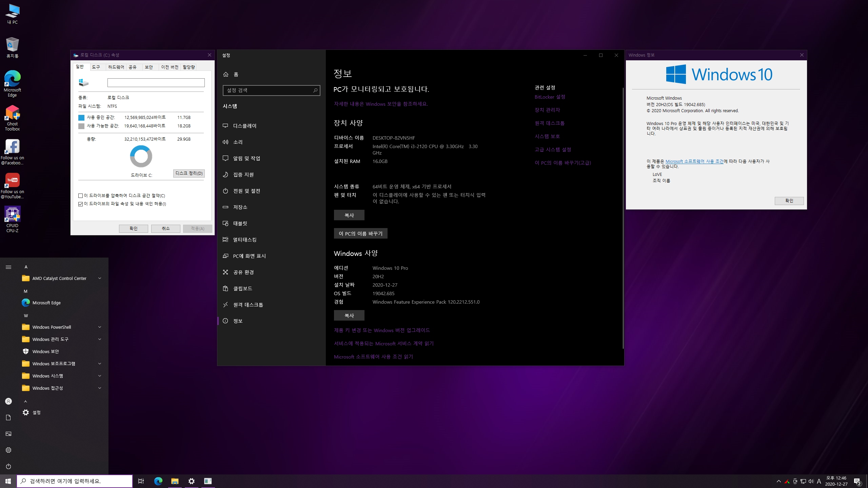Select 저장소 in Settings sidebar

pyautogui.click(x=240, y=207)
